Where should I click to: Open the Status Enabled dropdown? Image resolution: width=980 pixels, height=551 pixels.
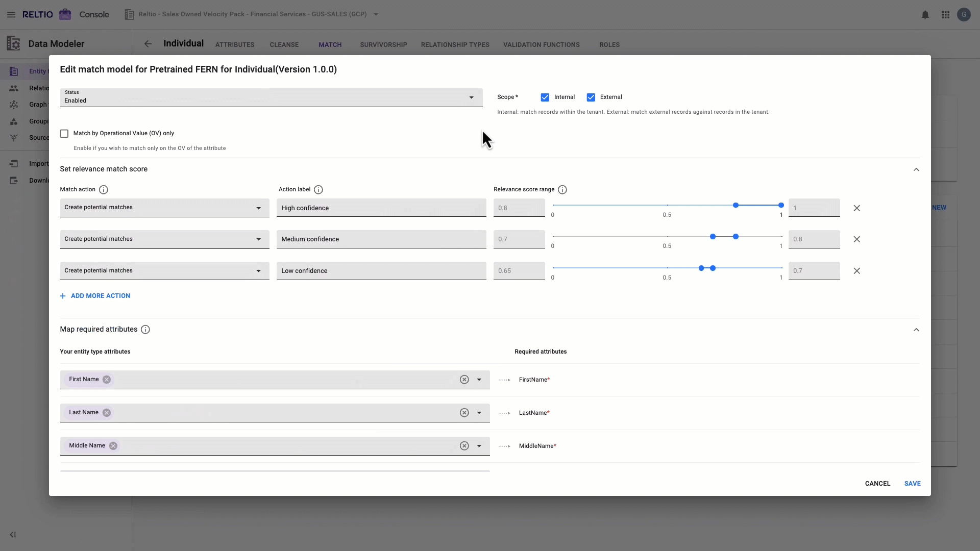pyautogui.click(x=271, y=97)
